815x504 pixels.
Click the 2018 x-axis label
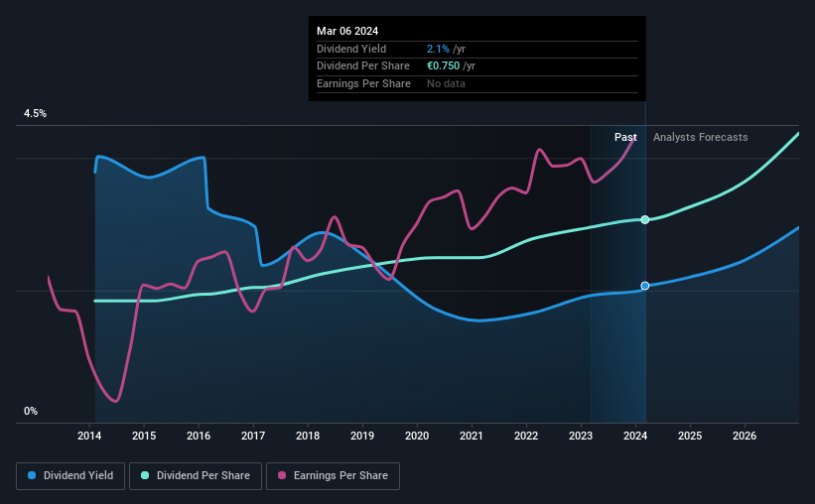coord(308,436)
